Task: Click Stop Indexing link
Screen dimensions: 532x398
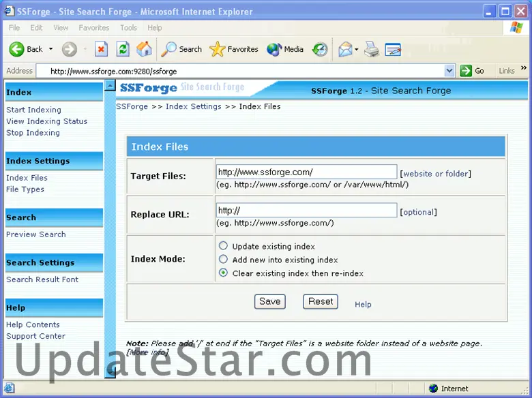Action: click(x=33, y=133)
